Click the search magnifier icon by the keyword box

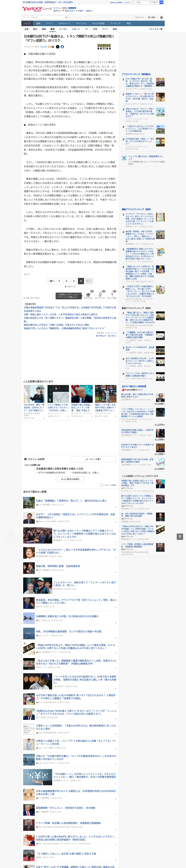pos(66,17)
